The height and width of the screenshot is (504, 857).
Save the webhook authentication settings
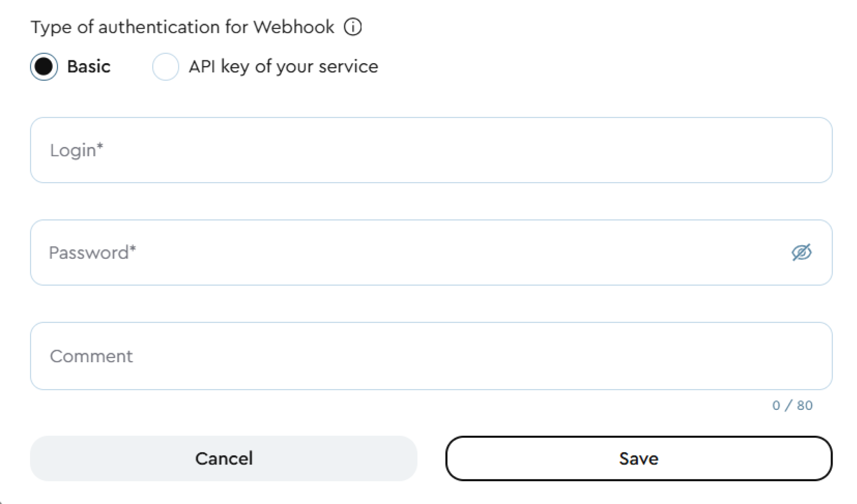pyautogui.click(x=638, y=458)
